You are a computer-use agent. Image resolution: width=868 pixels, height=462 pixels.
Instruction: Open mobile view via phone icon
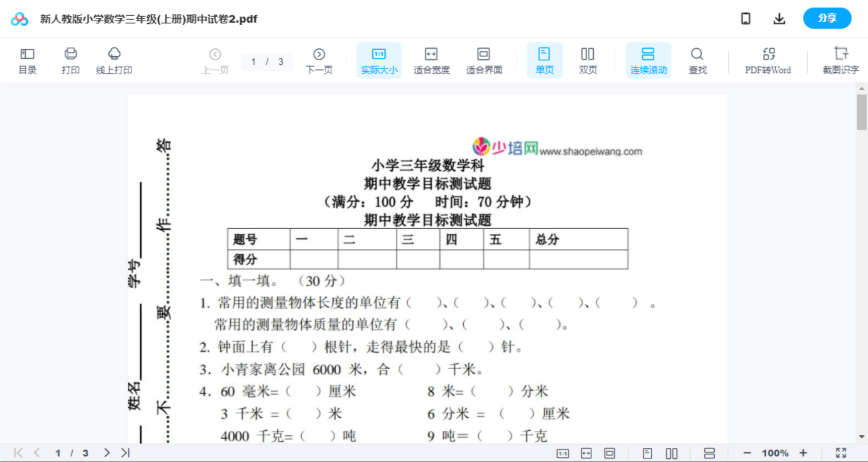(x=746, y=19)
